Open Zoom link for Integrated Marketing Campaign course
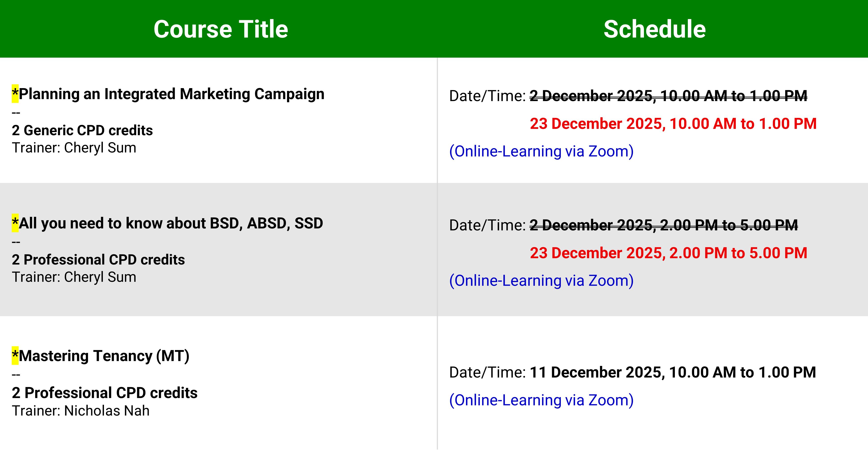This screenshot has height=450, width=868. pos(541,151)
